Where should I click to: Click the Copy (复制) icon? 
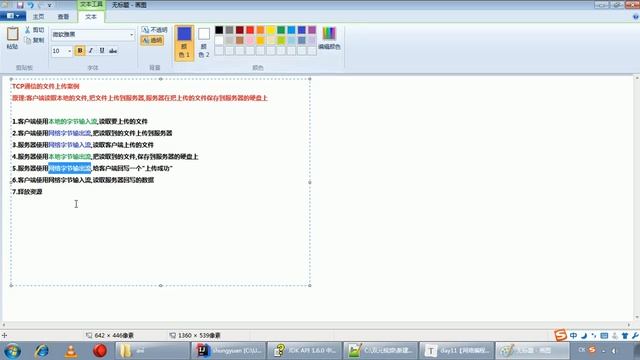pos(34,40)
